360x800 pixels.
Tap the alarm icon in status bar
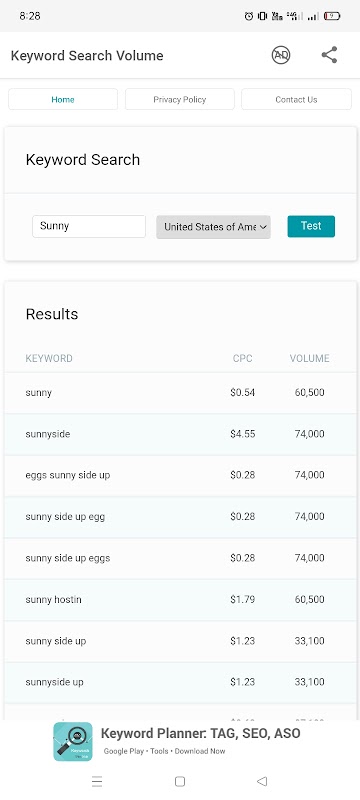tap(249, 16)
